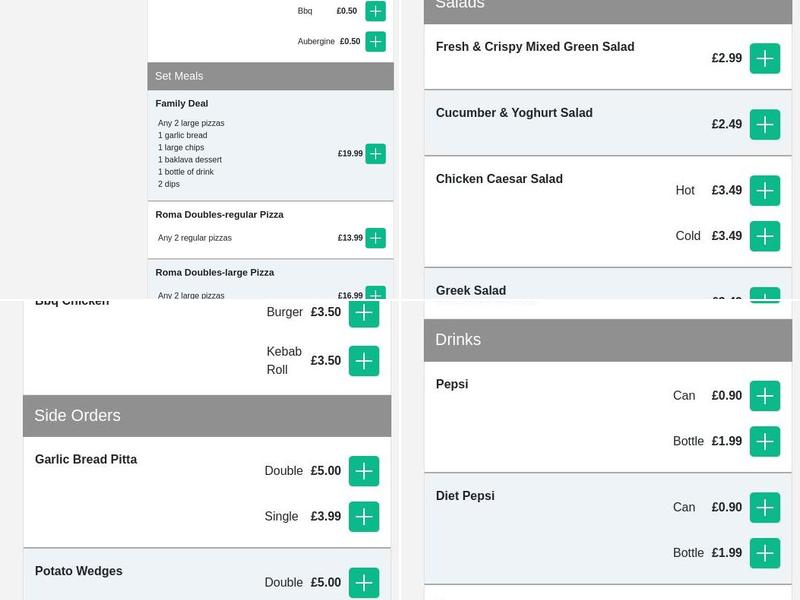Add Family Deal set meal
The image size is (800, 600).
(375, 154)
